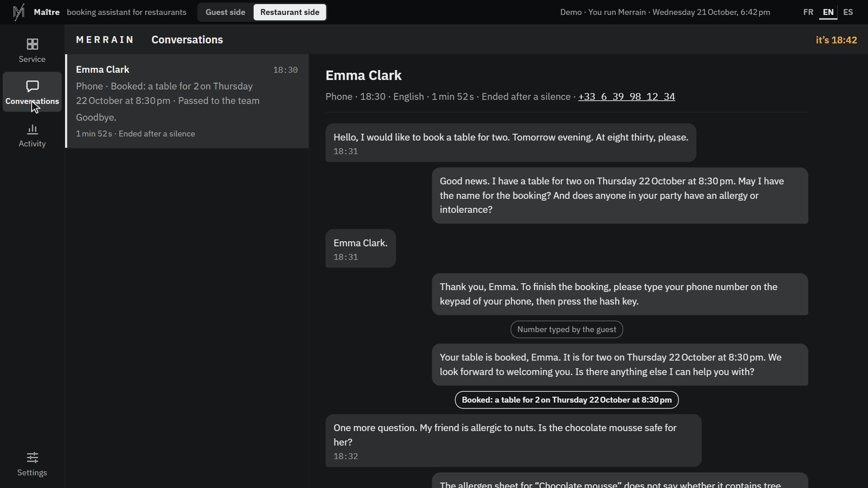Screen dimensions: 868x488
Task: Open the Activity bar chart icon
Action: click(x=32, y=130)
